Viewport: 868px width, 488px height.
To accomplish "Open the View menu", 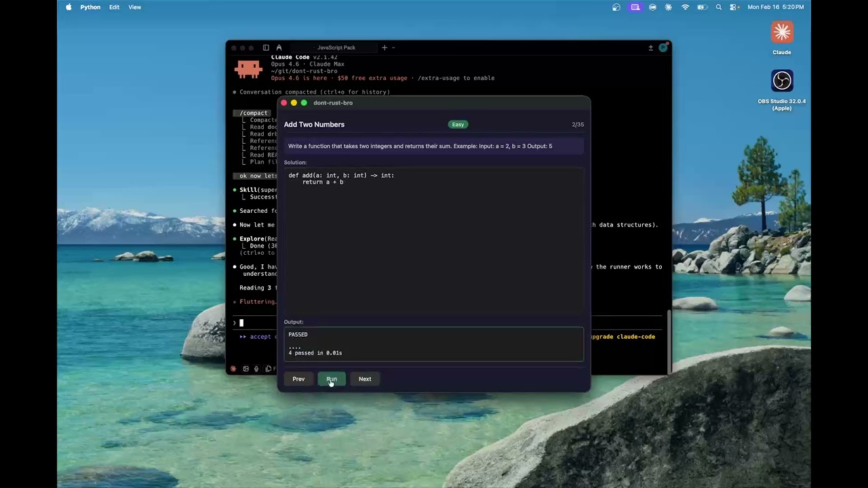I will tap(135, 7).
